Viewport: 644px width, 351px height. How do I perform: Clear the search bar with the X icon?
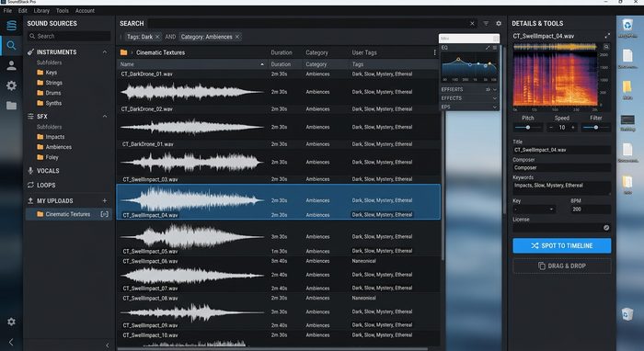point(472,23)
